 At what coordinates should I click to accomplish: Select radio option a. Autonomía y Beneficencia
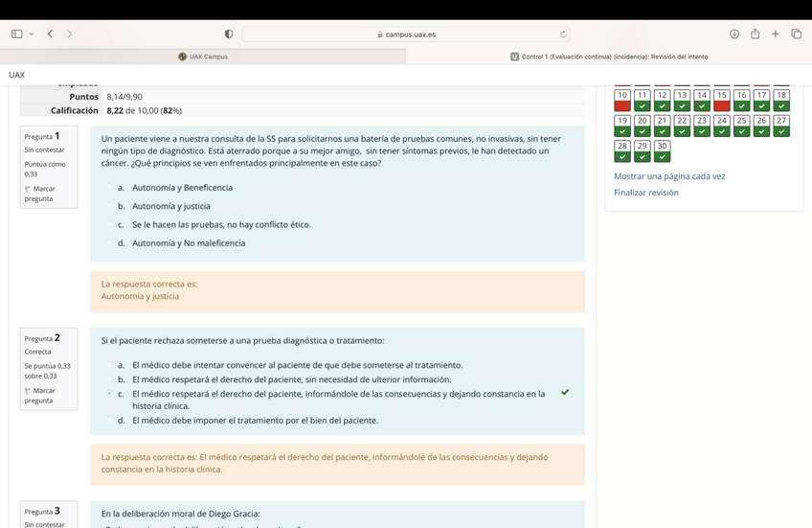110,188
